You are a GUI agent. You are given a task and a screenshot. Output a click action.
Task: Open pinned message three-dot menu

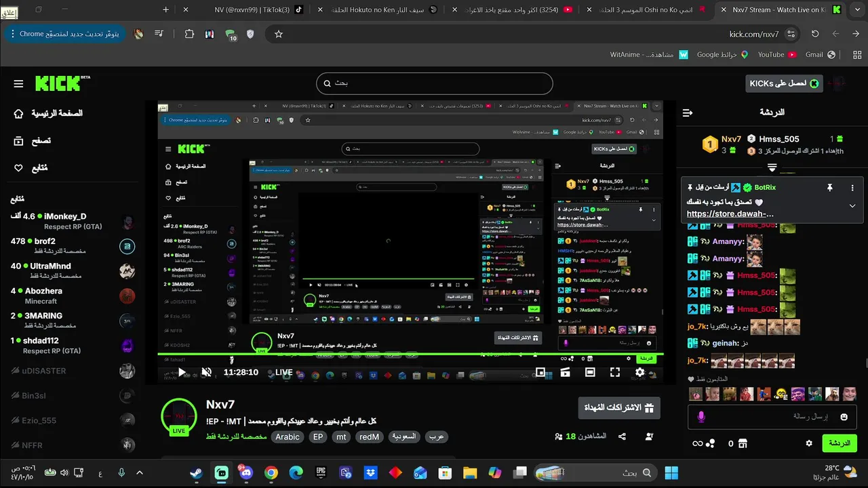click(852, 188)
